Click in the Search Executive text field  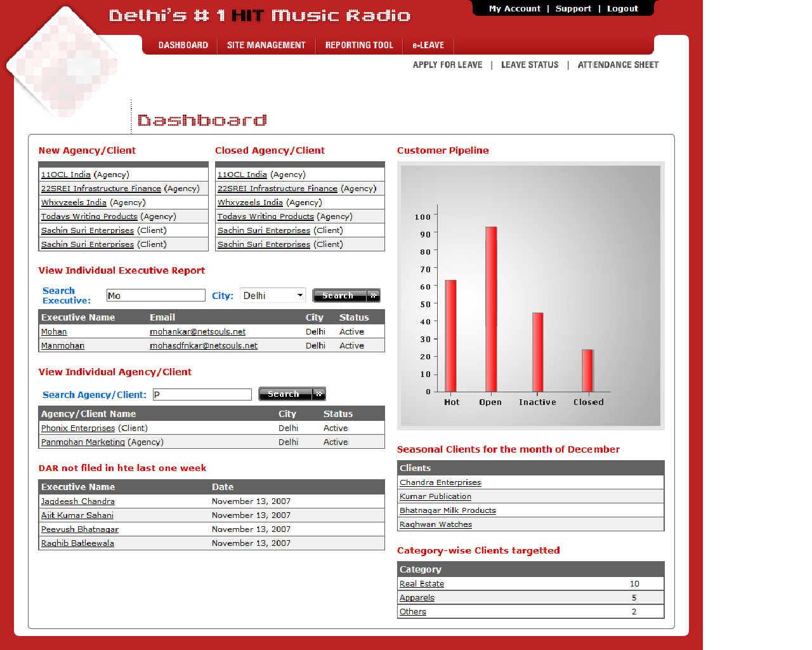click(x=156, y=296)
